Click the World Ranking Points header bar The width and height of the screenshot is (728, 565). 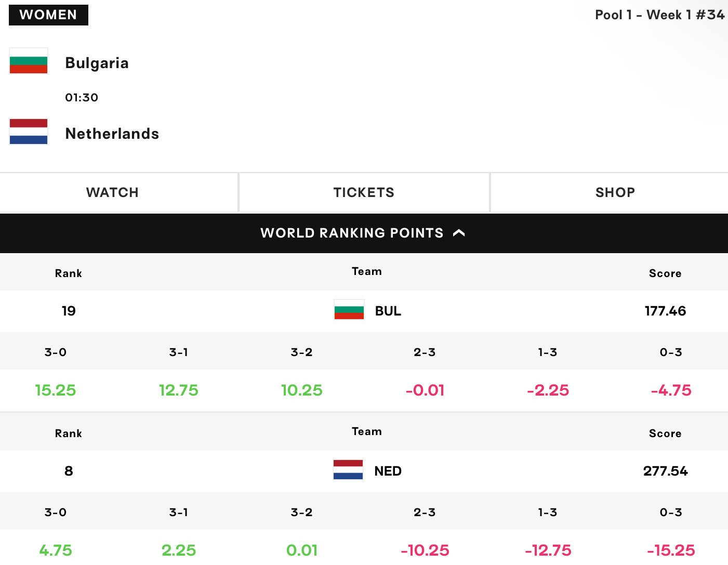coord(364,233)
